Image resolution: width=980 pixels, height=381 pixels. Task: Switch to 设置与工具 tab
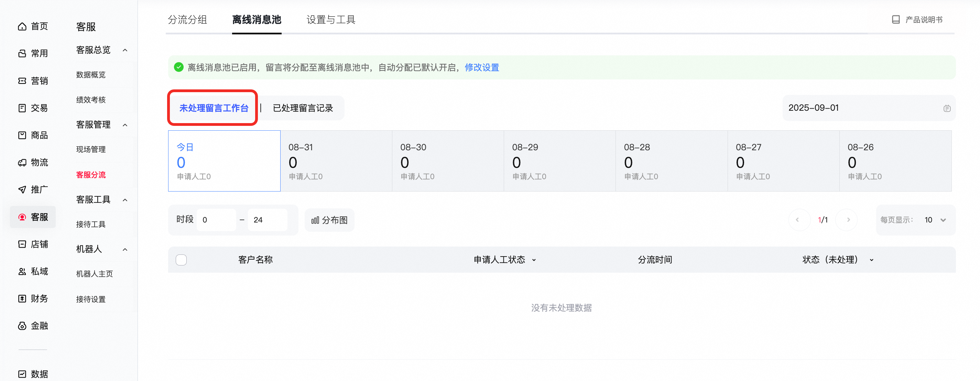(x=331, y=19)
